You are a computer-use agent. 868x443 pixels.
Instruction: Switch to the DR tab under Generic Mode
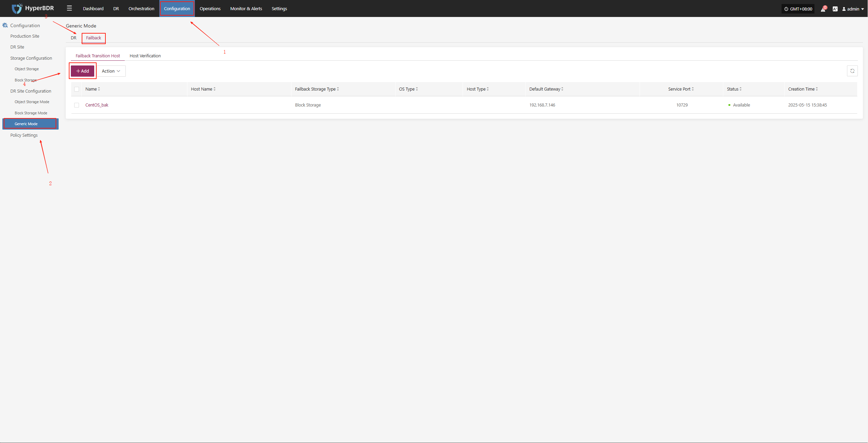[x=74, y=38]
